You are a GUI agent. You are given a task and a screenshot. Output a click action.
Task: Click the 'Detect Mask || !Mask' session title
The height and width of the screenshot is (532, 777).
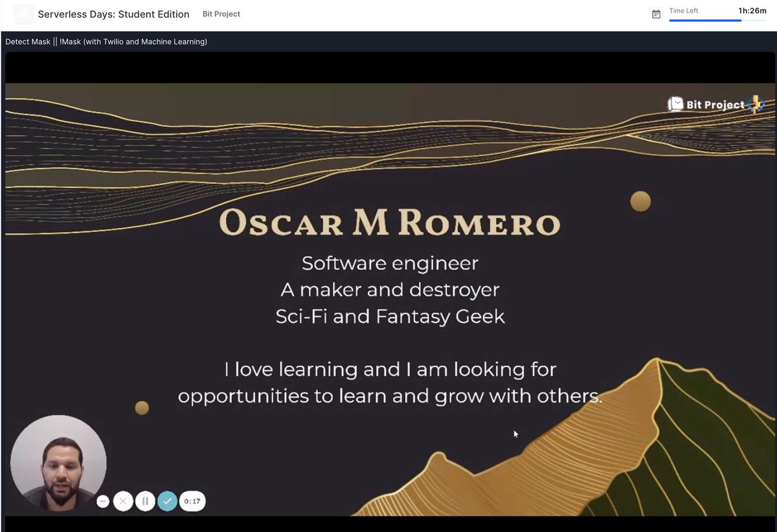point(106,42)
